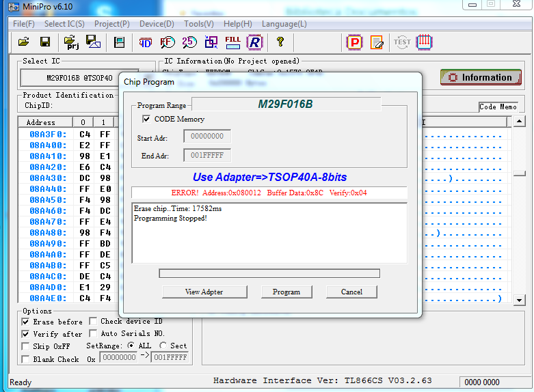Image resolution: width=534 pixels, height=392 pixels.
Task: Click the save file floppy icon
Action: coord(45,42)
